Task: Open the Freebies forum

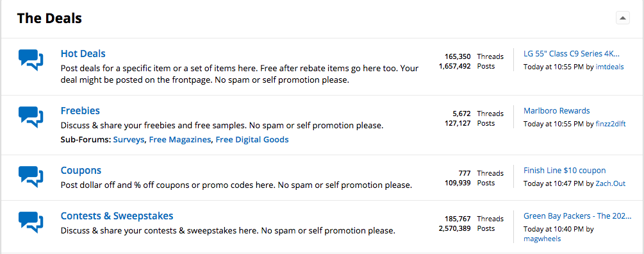Action: pyautogui.click(x=80, y=111)
